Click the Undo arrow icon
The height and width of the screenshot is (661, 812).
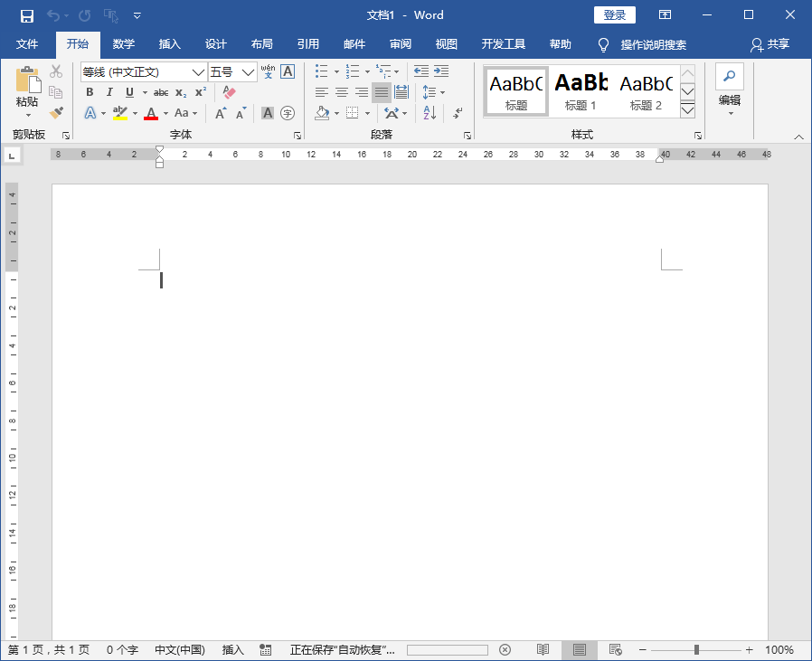(53, 15)
